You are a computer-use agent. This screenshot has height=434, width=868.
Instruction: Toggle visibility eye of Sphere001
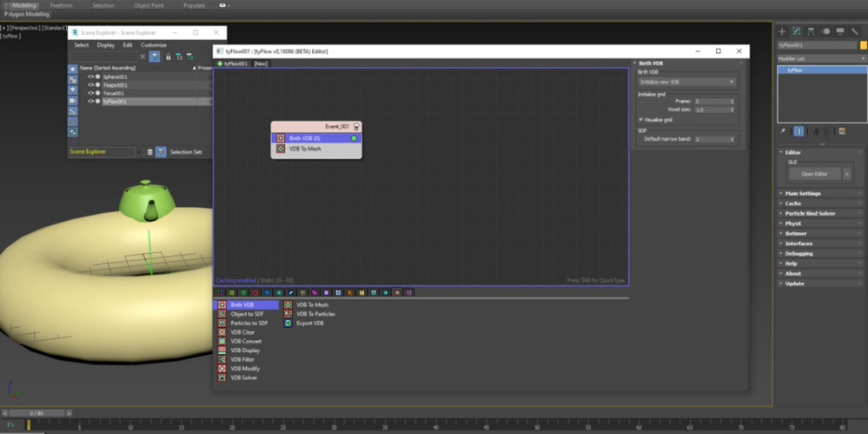[90, 77]
